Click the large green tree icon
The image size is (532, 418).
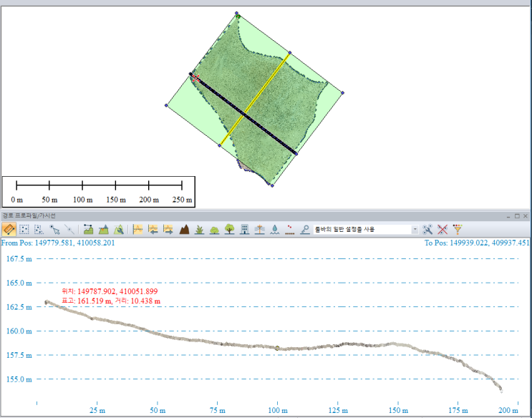pos(230,230)
